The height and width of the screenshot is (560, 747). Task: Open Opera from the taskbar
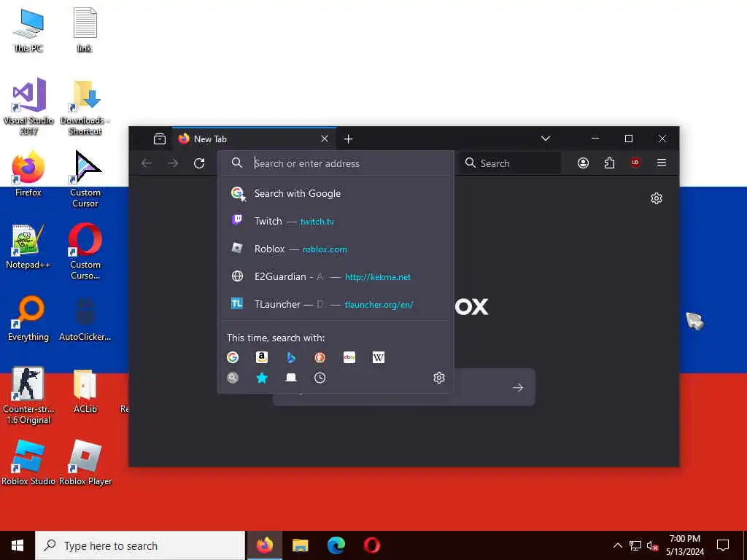(371, 545)
